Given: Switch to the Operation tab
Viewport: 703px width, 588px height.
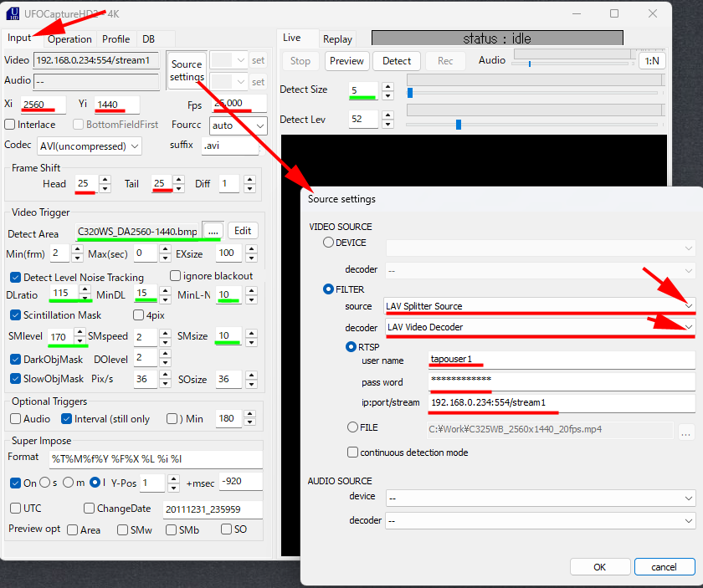Looking at the screenshot, I should [x=69, y=39].
